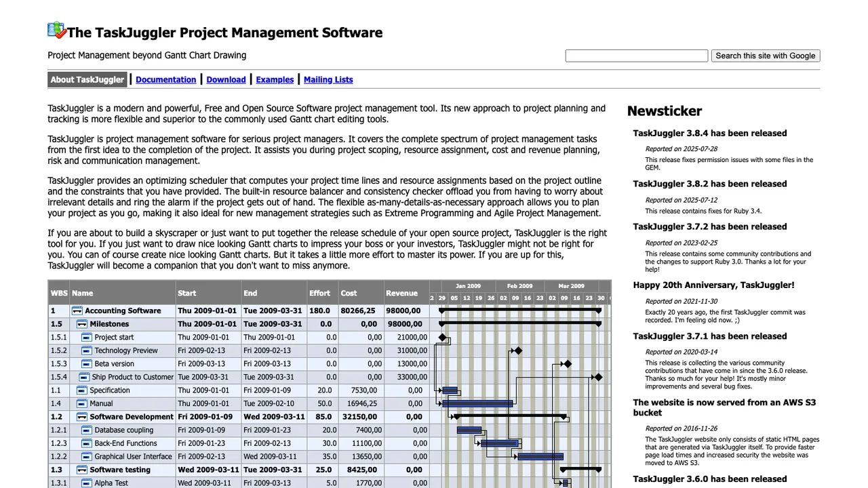The height and width of the screenshot is (488, 868).
Task: Click the TaskJuggler 3.8.4 has been released headline
Action: (710, 134)
